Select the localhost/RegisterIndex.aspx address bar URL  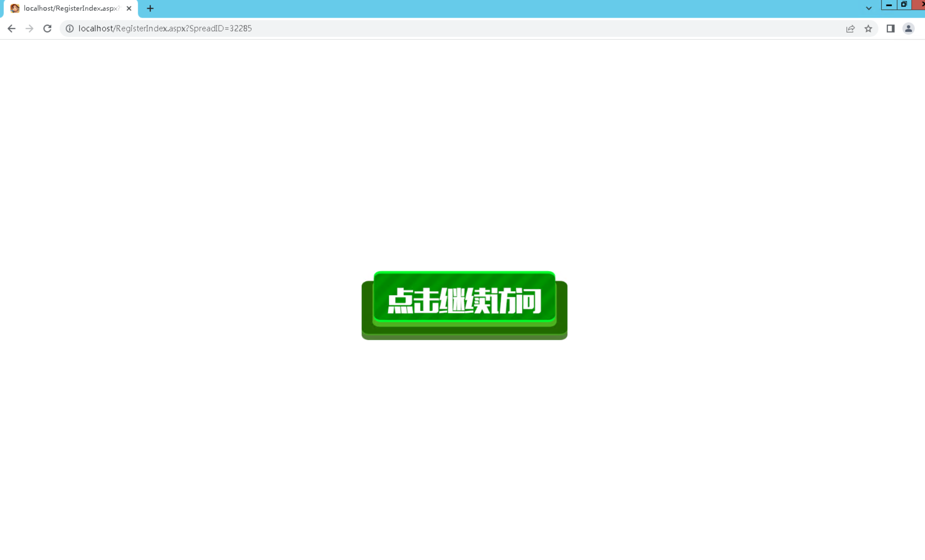165,29
